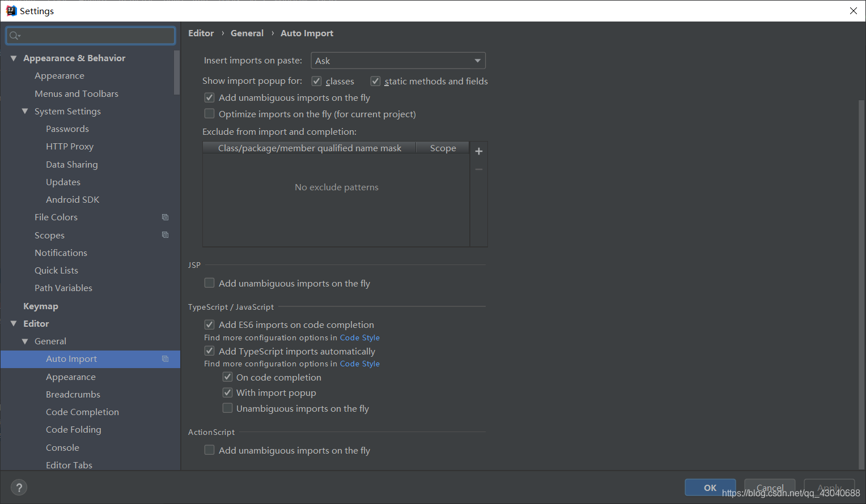Toggle Add ES6 imports on code completion
This screenshot has height=504, width=866.
(210, 324)
